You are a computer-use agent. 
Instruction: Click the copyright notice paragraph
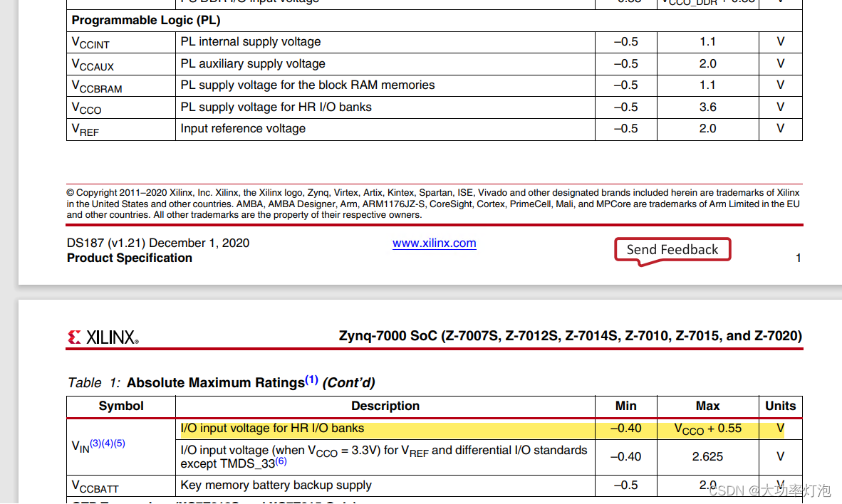(x=433, y=204)
